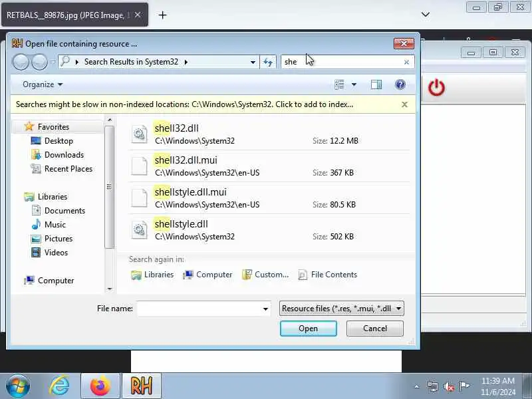Open Action Center flag icon
This screenshot has width=532, height=399.
[464, 386]
